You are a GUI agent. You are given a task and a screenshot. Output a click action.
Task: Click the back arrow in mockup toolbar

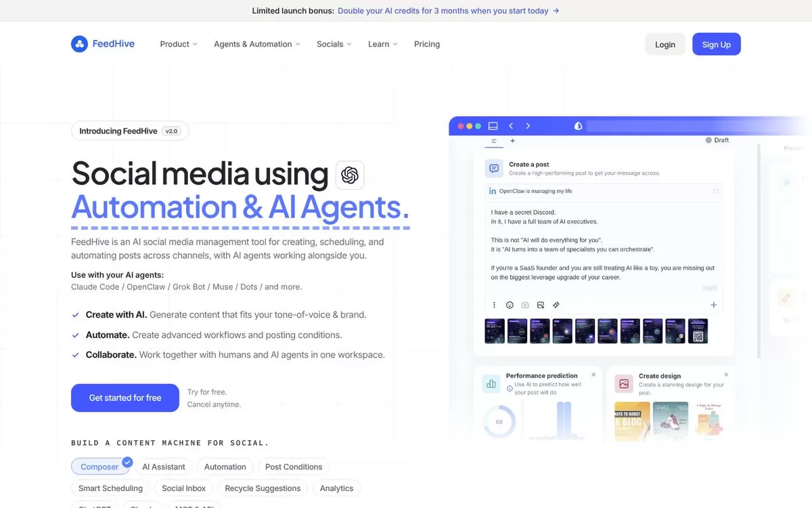coord(511,126)
